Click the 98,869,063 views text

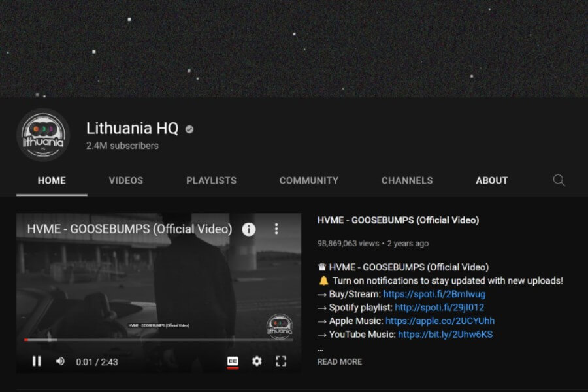pos(348,244)
